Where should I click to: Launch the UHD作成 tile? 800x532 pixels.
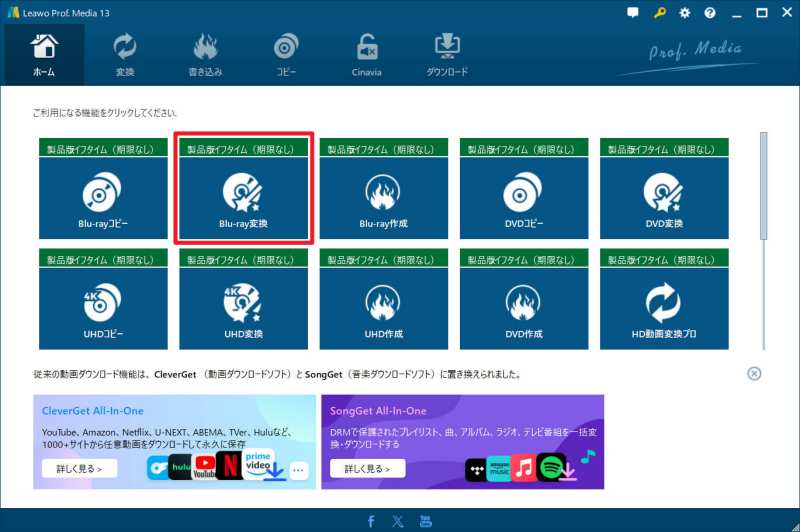[384, 309]
